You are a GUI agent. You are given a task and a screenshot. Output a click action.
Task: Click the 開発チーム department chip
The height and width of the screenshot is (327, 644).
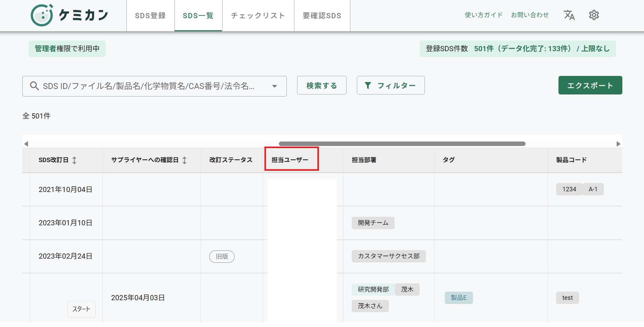[373, 223]
